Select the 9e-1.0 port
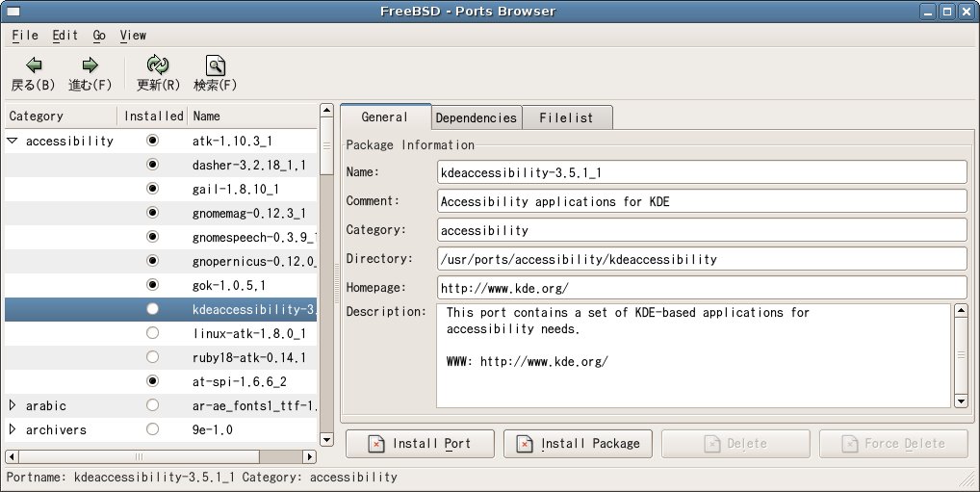The width and height of the screenshot is (980, 492). point(213,430)
